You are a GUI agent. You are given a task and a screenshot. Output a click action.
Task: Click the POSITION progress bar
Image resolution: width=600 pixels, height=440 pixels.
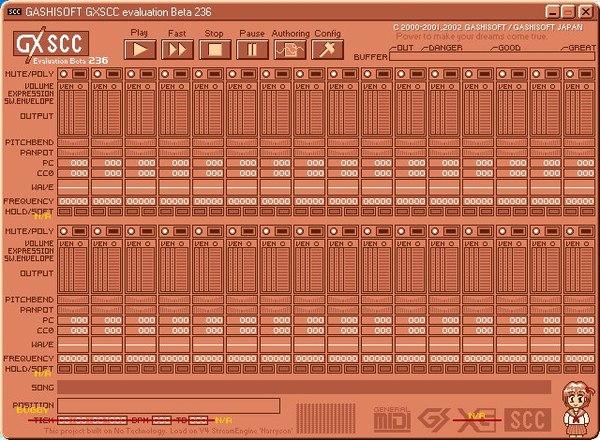click(x=168, y=405)
